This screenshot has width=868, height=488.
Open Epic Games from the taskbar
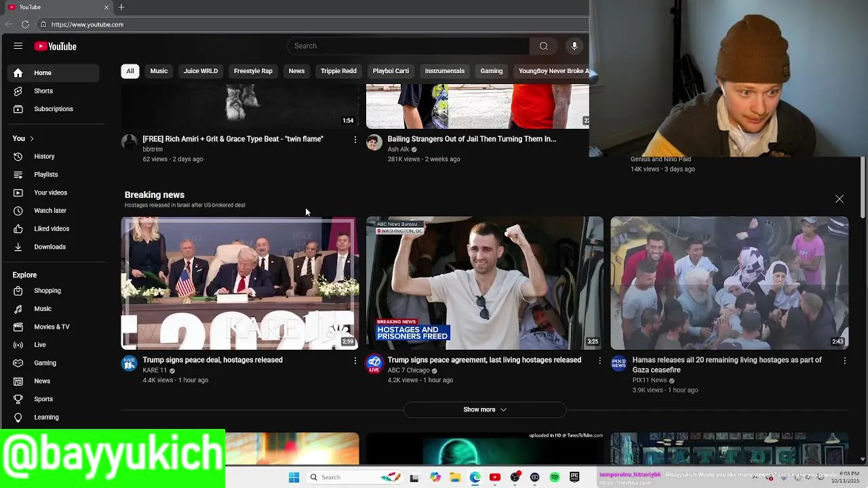(x=574, y=477)
